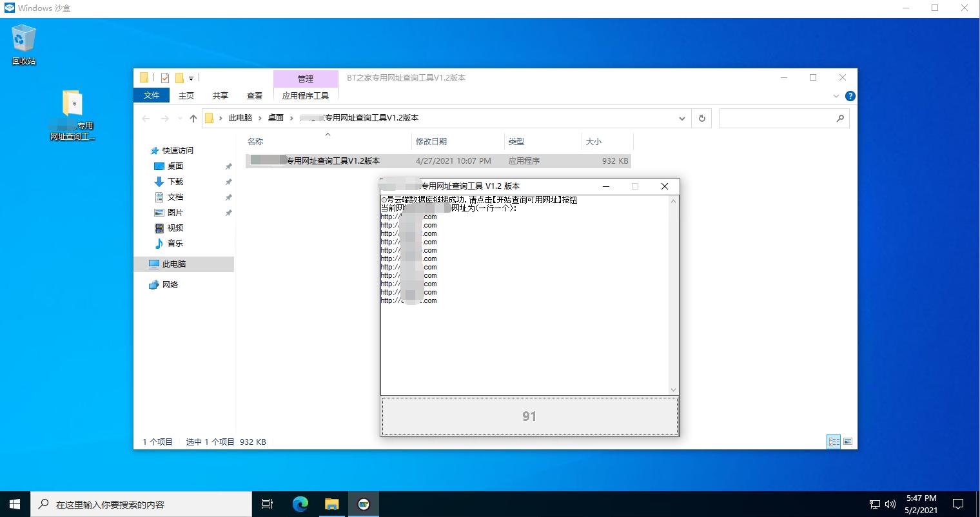Open the 下载 (Downloads) sidebar item
The height and width of the screenshot is (517, 980).
point(174,181)
